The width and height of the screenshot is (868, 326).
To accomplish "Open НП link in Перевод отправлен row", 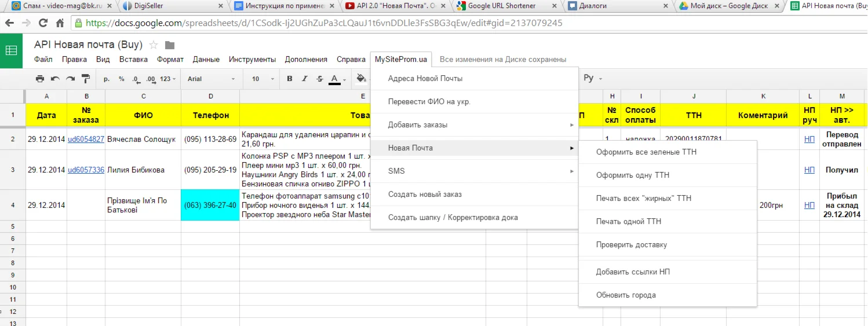I will (x=809, y=140).
